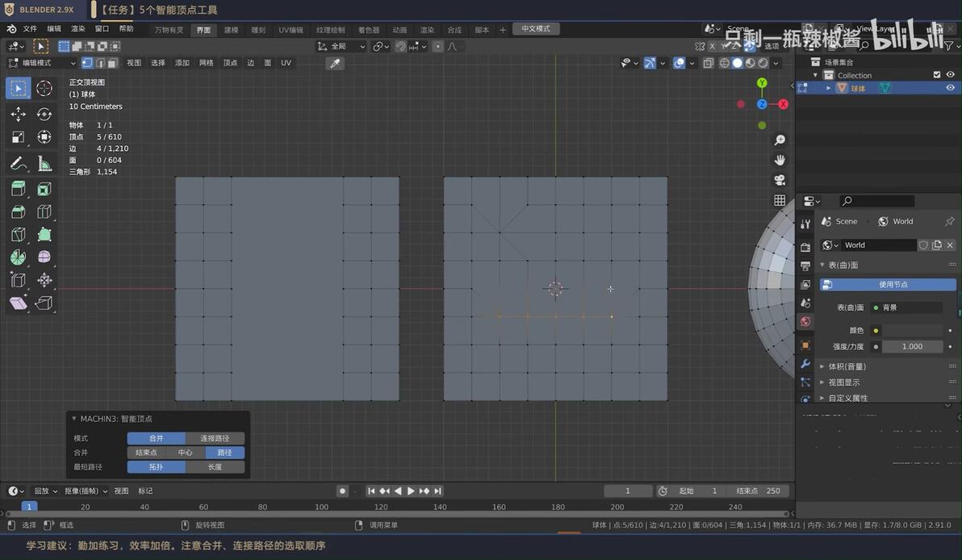Activate the Extrude Region tool
The height and width of the screenshot is (560, 962).
[x=18, y=189]
